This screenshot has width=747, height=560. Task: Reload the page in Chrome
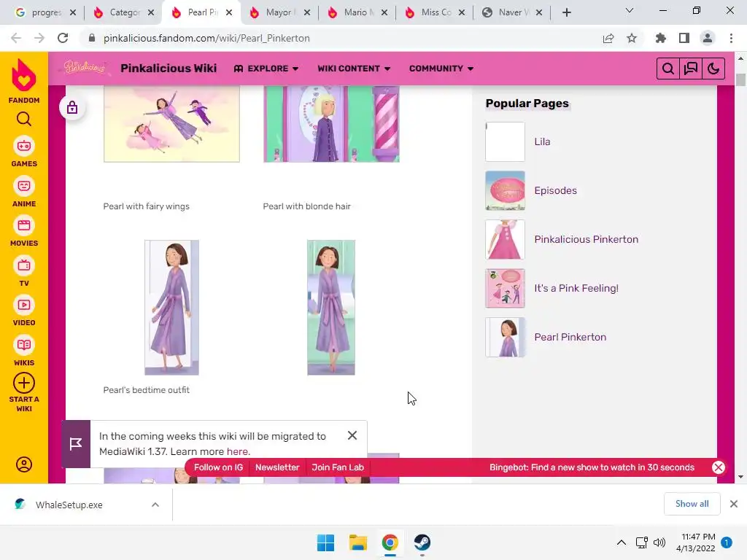(x=63, y=38)
